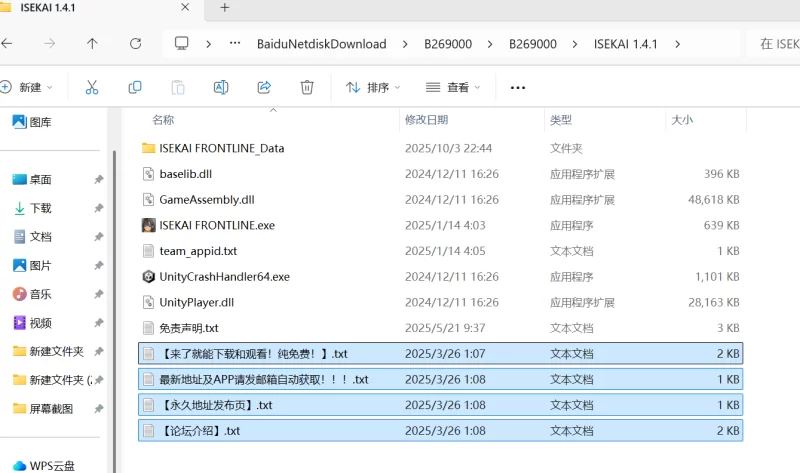This screenshot has height=473, width=800.
Task: Open the three-dot more options menu in toolbar
Action: (518, 88)
